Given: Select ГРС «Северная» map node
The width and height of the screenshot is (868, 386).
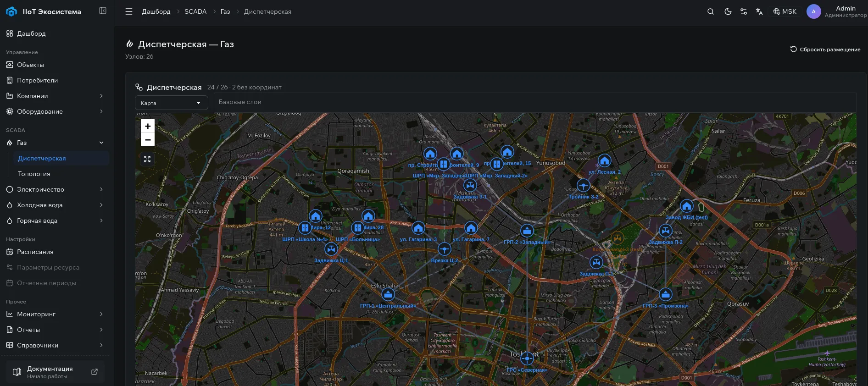Looking at the screenshot, I should (x=527, y=358).
